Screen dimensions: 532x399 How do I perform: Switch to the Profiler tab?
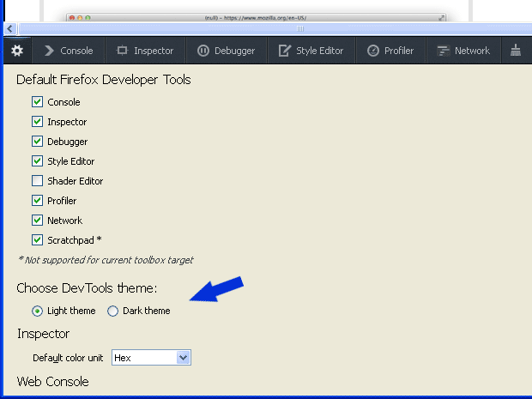[390, 51]
